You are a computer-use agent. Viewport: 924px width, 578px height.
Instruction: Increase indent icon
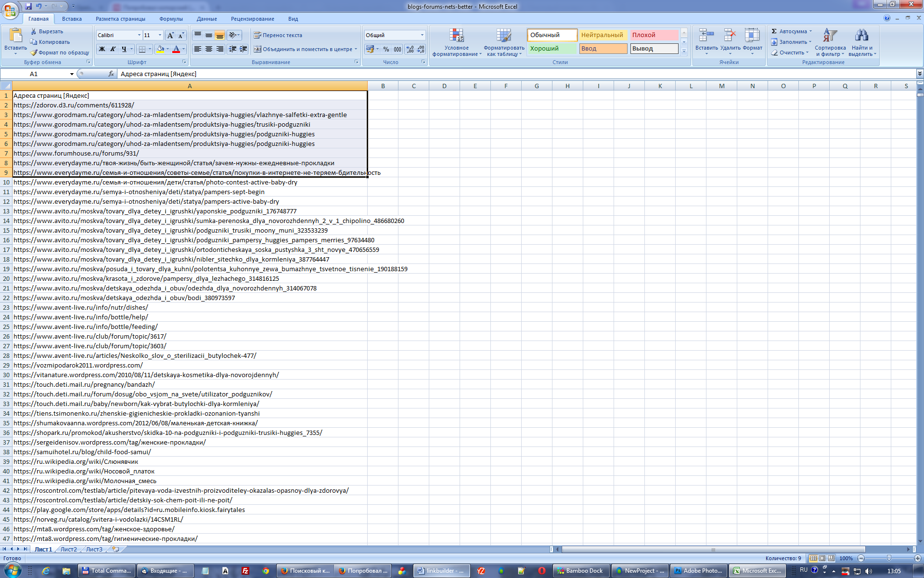click(244, 49)
